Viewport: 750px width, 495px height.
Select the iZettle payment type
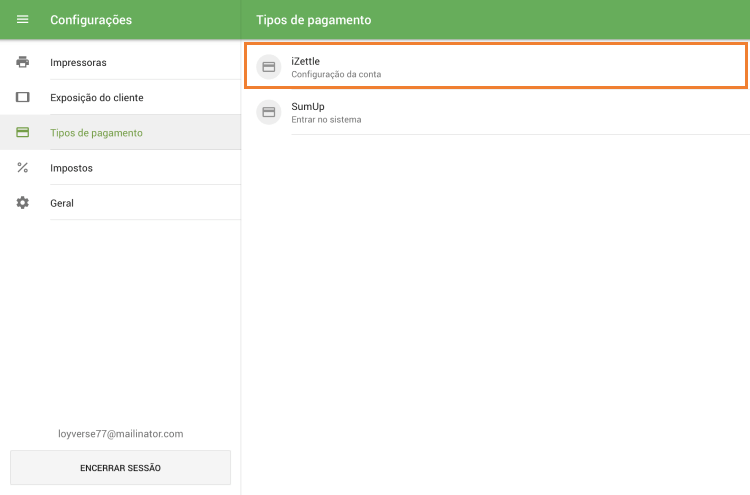coord(305,61)
